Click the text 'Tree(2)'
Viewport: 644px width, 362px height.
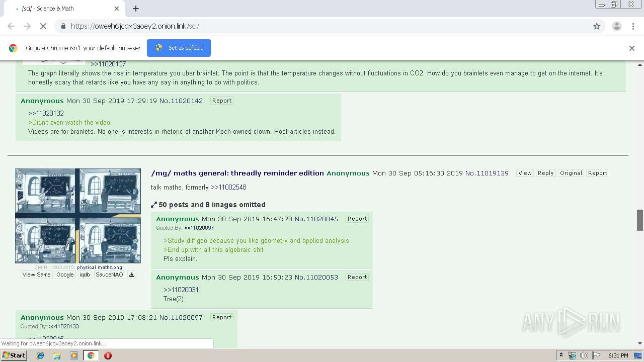(174, 299)
